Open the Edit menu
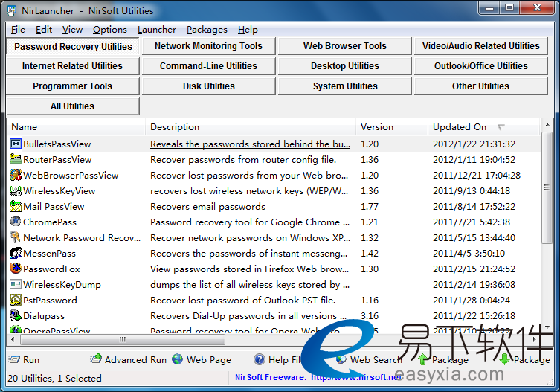The image size is (560, 392). click(44, 30)
